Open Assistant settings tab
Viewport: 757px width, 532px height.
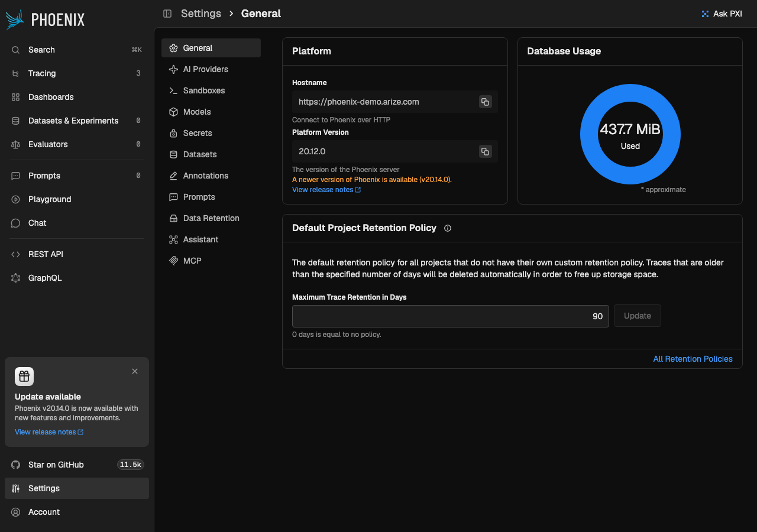pos(211,239)
